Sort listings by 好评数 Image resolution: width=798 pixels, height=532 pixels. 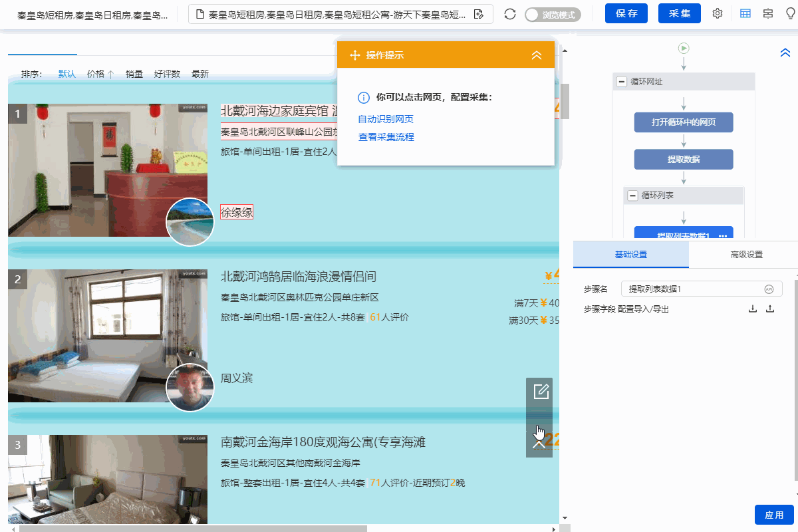(x=167, y=74)
